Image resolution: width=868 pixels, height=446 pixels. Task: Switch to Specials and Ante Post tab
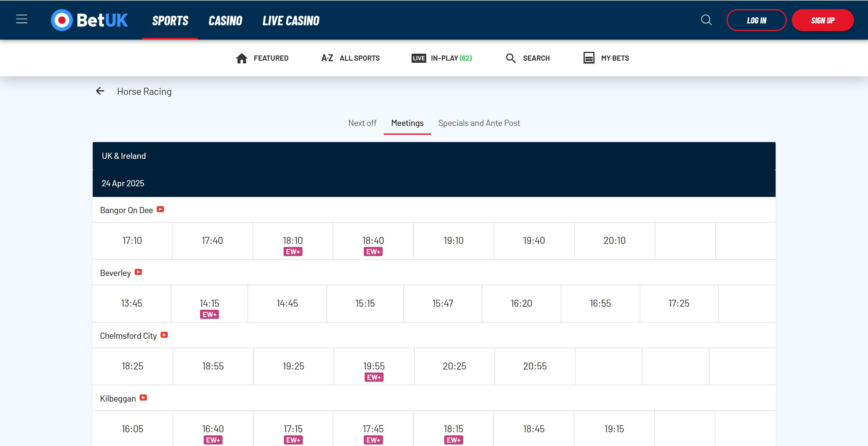478,123
